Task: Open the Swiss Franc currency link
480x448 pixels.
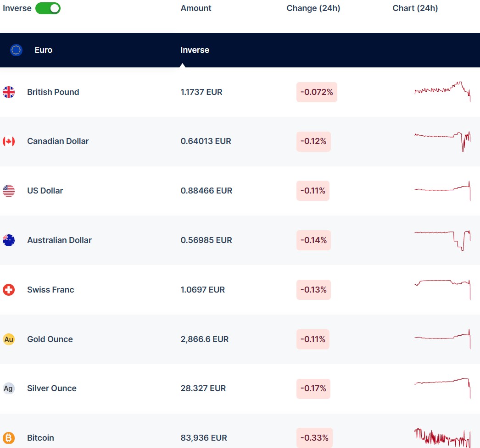Action: point(50,290)
